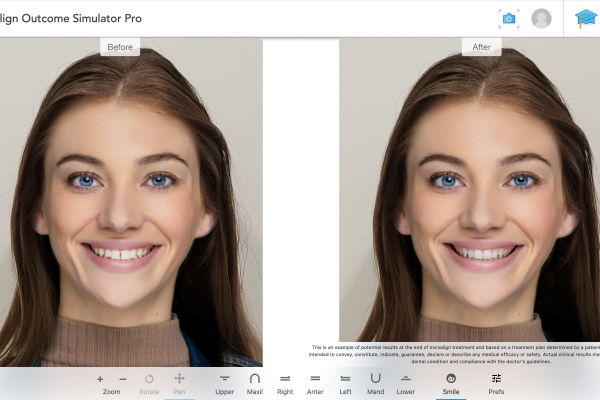The width and height of the screenshot is (600, 400).
Task: Switch to the Lower view
Action: click(406, 384)
